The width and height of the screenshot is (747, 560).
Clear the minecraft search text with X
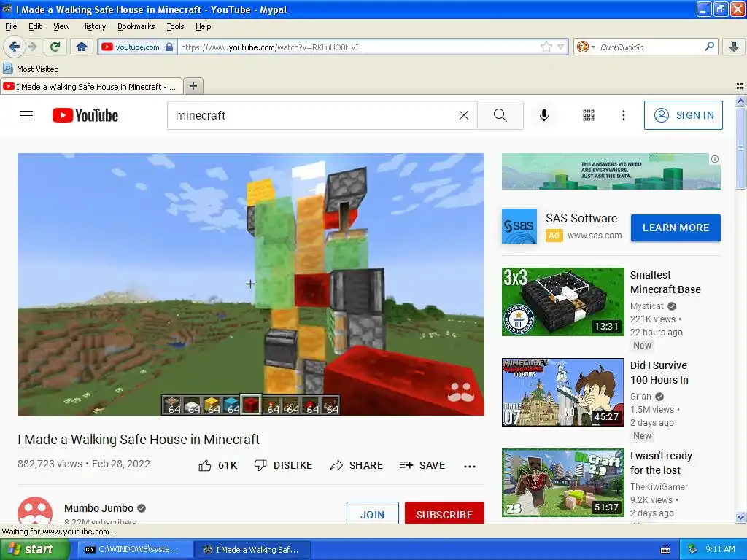[463, 115]
